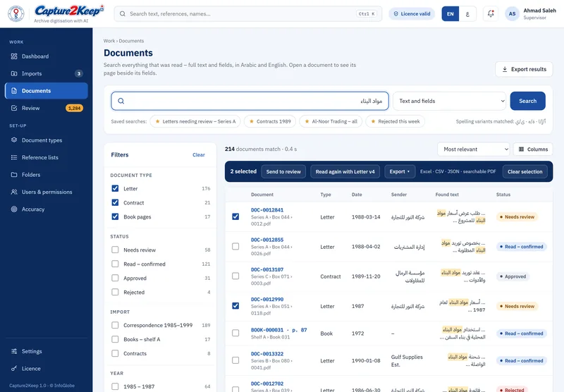Screen dimensions: 564x392
Task: Uncheck the Letter document type filter
Action: (115, 188)
